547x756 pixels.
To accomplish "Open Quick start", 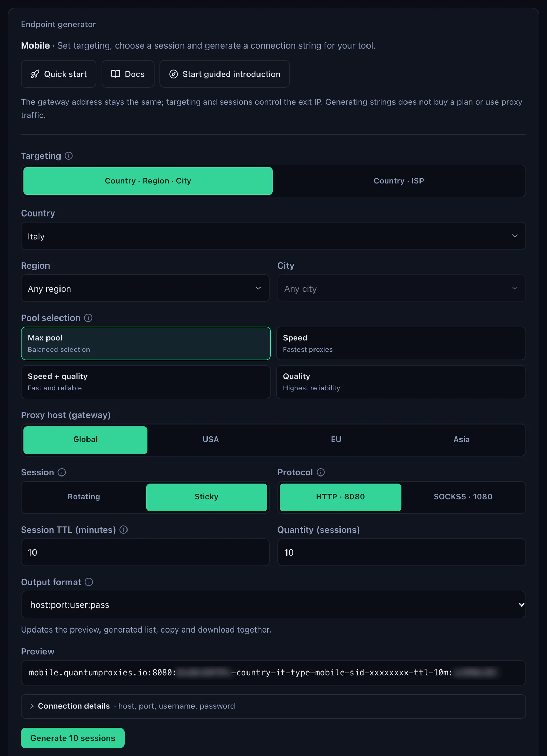I will click(59, 74).
